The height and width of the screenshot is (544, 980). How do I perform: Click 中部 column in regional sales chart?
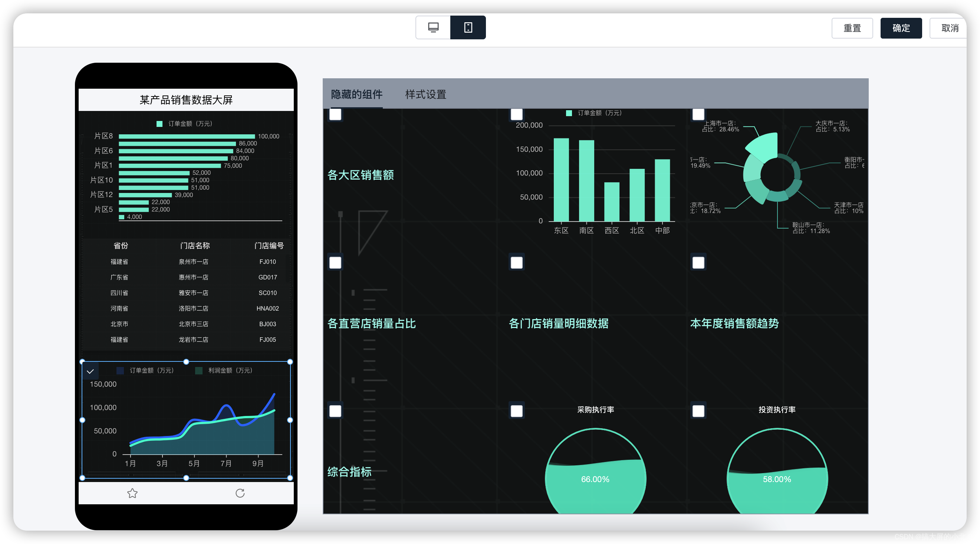[662, 190]
